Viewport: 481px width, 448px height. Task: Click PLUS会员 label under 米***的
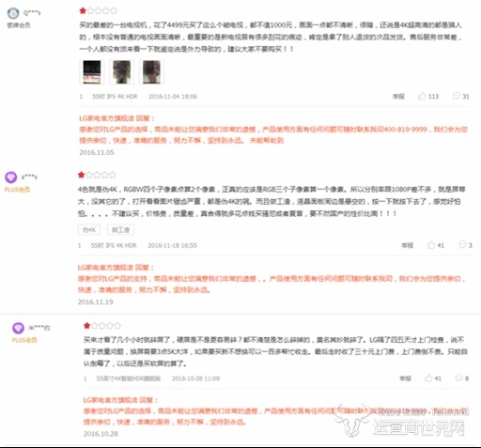(x=24, y=340)
